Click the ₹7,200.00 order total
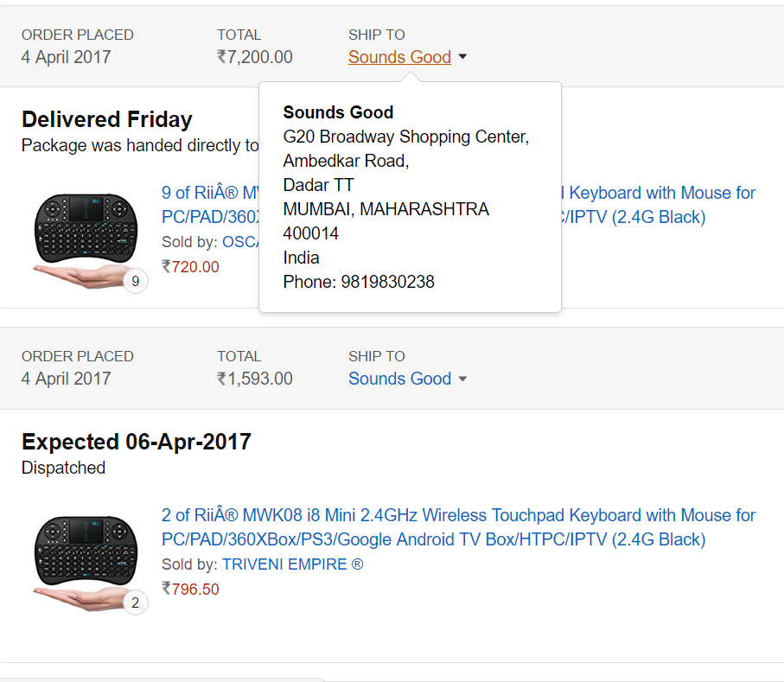 click(x=255, y=57)
